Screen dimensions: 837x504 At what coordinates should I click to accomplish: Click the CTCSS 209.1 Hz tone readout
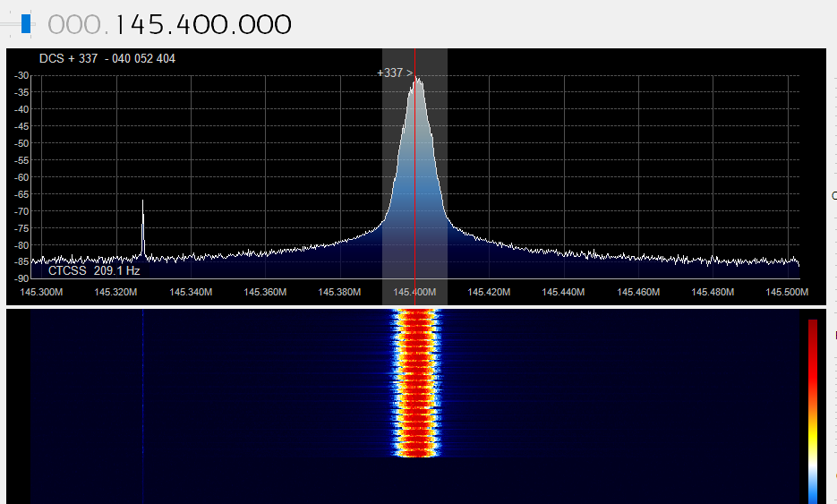(94, 269)
